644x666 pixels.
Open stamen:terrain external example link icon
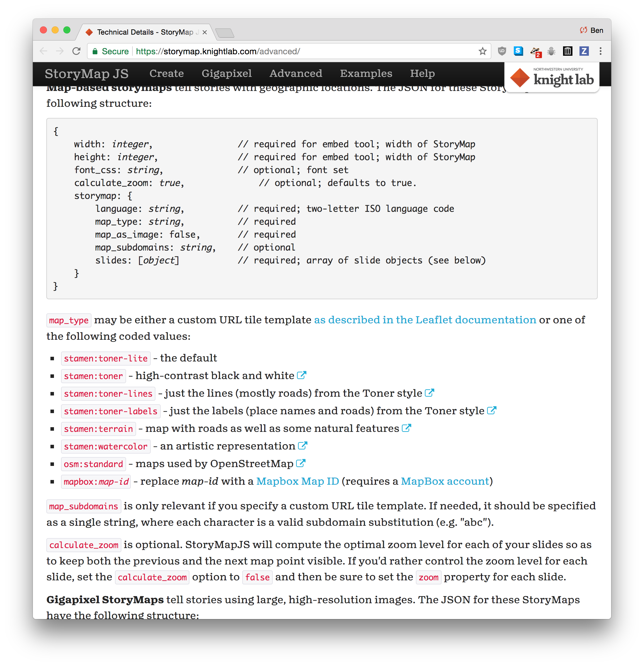pos(406,428)
